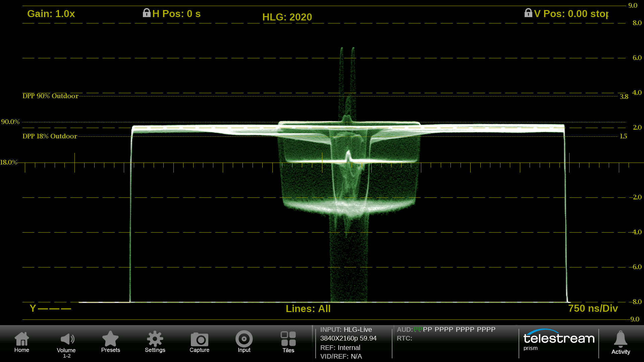Open the Lines: All selector
Image resolution: width=644 pixels, height=362 pixels.
pyautogui.click(x=308, y=309)
